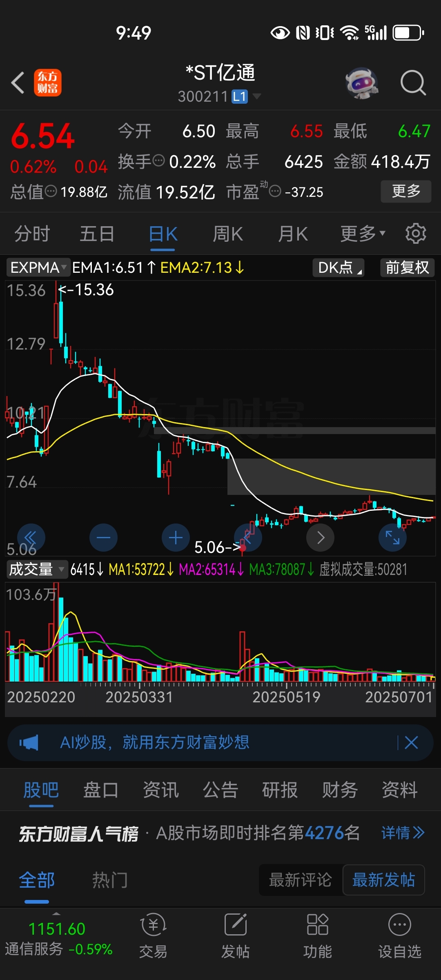Open chart settings gear icon

tap(416, 234)
